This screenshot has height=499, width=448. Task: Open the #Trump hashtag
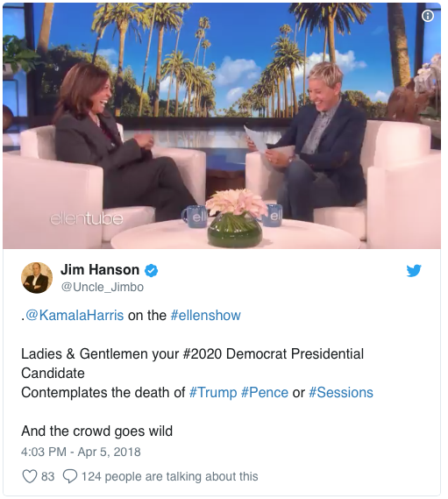213,392
